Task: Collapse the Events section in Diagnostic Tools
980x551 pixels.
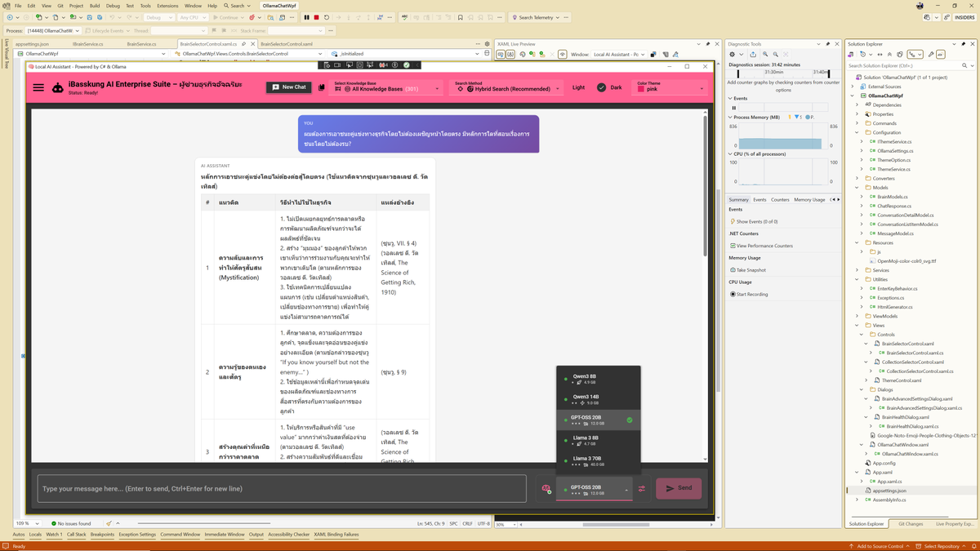Action: pyautogui.click(x=731, y=98)
